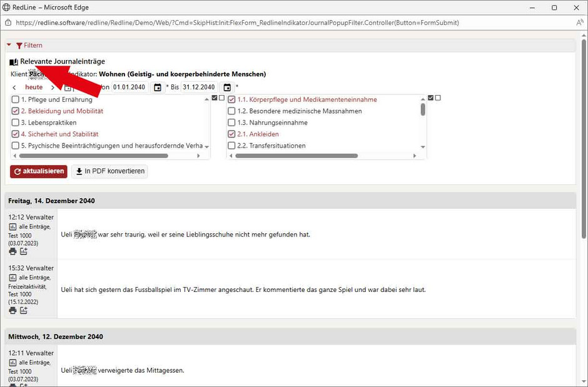Click the red filter funnel icon

(x=20, y=45)
